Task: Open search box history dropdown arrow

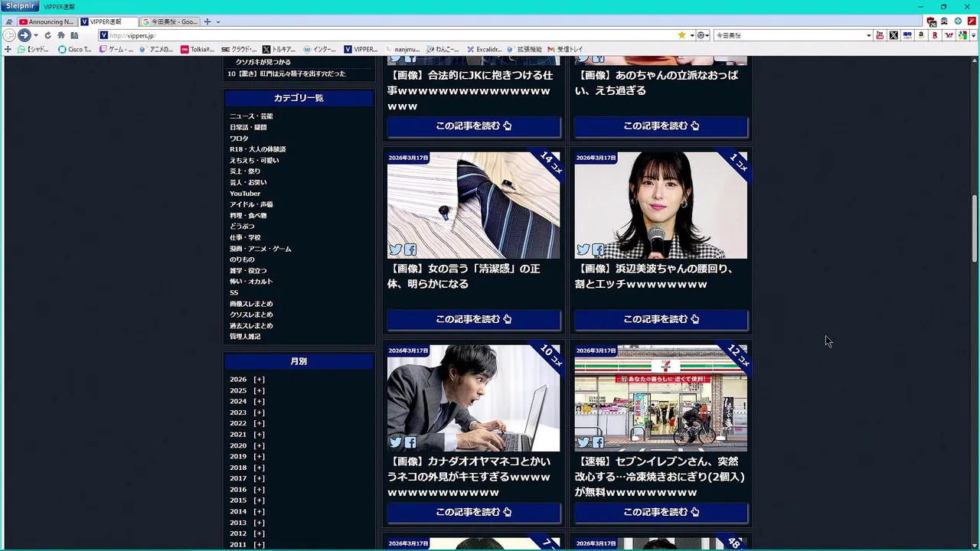Action: point(868,35)
